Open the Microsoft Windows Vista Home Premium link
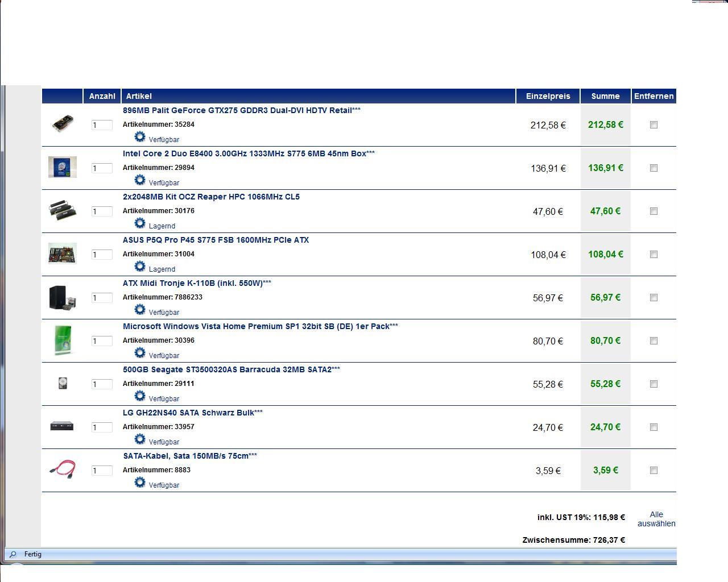This screenshot has height=582, width=728. (260, 326)
